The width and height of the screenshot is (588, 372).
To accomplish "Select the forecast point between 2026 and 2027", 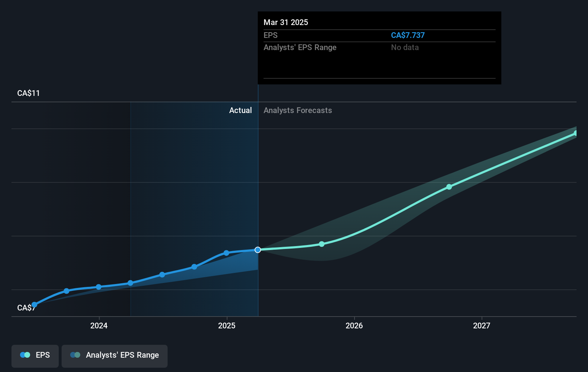I will (x=449, y=187).
